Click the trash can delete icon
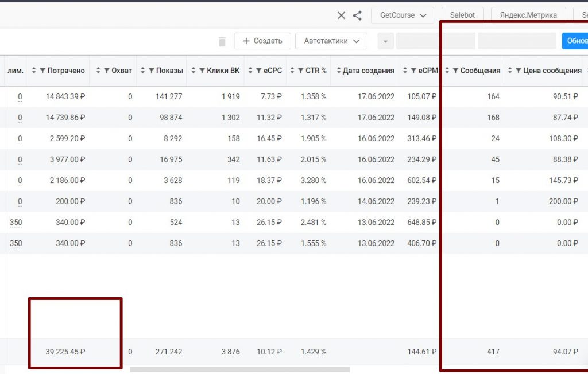Image resolution: width=588 pixels, height=374 pixels. 222,41
